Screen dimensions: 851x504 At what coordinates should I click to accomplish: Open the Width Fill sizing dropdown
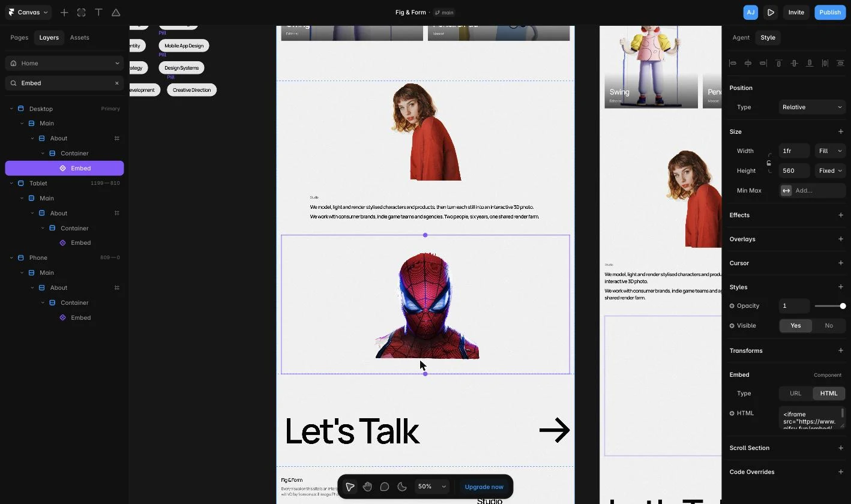830,151
